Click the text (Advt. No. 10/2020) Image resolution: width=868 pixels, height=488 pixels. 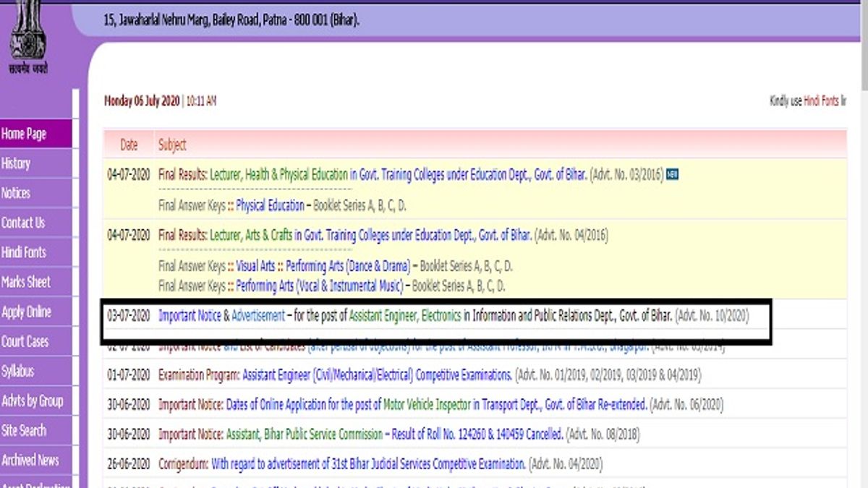(712, 316)
